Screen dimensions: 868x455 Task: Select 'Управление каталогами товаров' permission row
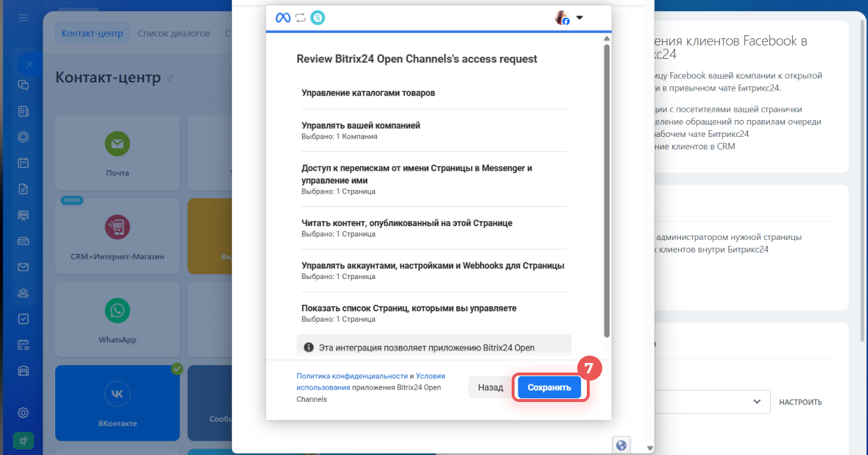click(x=434, y=93)
